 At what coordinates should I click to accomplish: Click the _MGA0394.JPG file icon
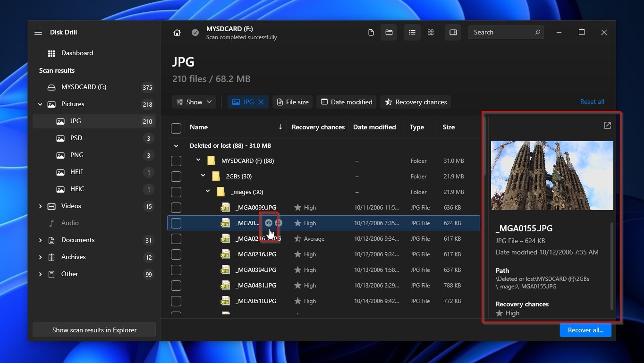[226, 270]
